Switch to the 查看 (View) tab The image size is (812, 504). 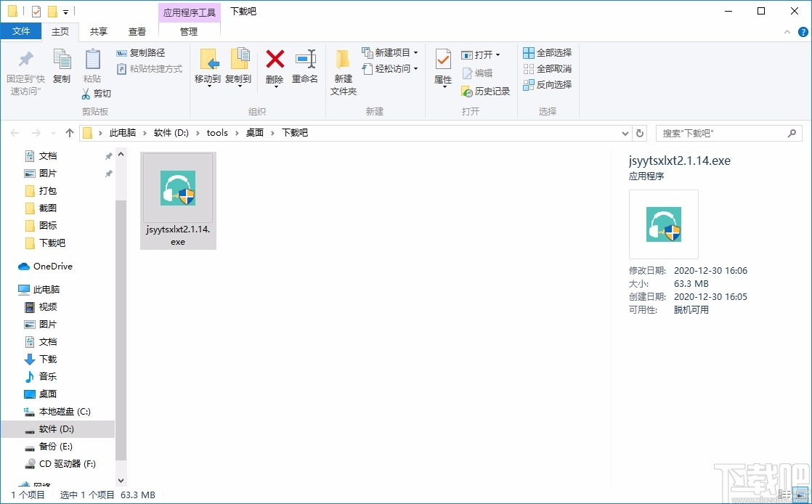click(137, 31)
